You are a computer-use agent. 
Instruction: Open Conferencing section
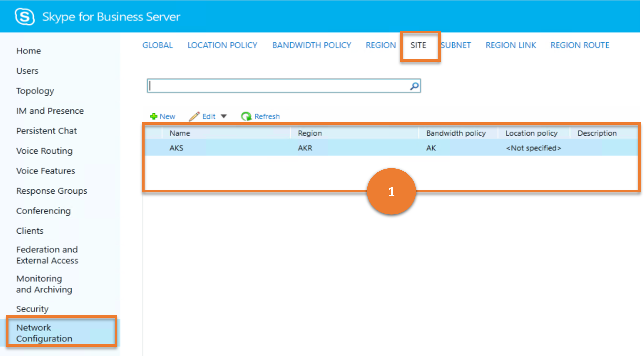coord(43,211)
